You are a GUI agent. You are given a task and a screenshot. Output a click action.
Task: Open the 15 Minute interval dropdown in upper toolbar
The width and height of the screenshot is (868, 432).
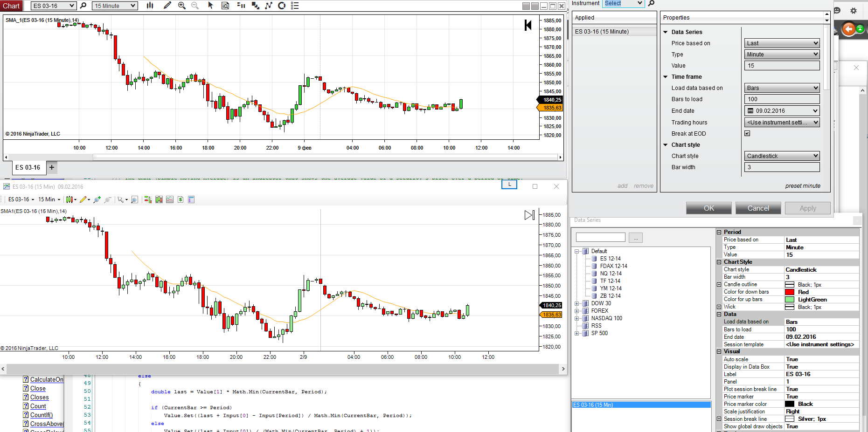click(x=115, y=6)
